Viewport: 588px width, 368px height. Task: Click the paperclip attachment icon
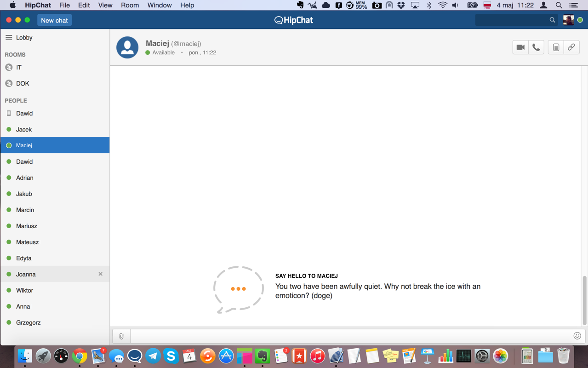click(x=121, y=336)
